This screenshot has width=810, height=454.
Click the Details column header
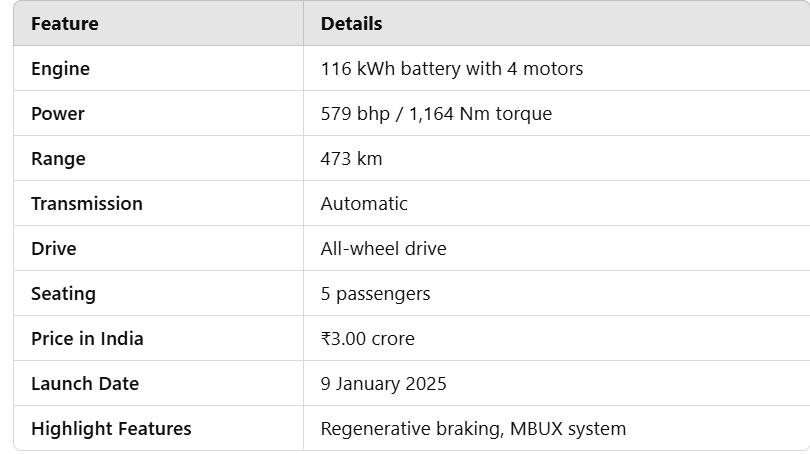pos(351,24)
